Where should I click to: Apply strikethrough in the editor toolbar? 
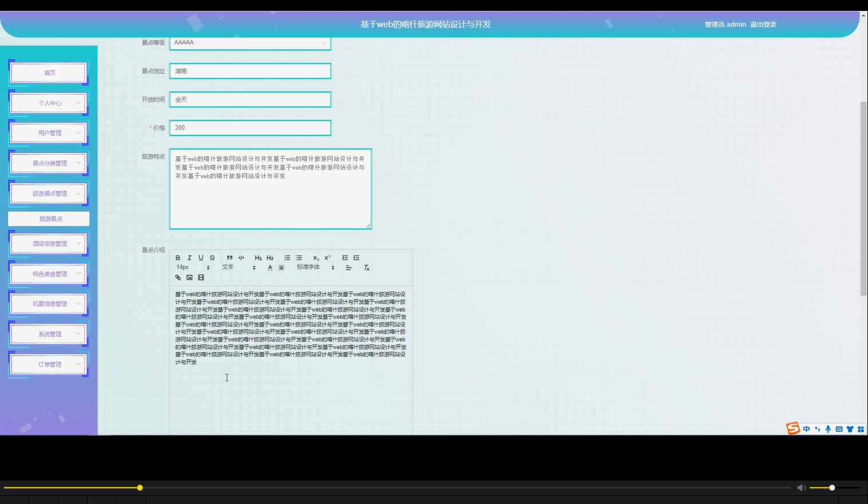212,258
